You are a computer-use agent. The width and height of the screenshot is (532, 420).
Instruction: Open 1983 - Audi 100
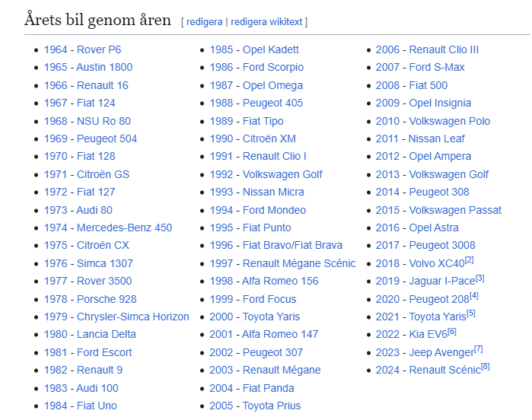coord(81,388)
